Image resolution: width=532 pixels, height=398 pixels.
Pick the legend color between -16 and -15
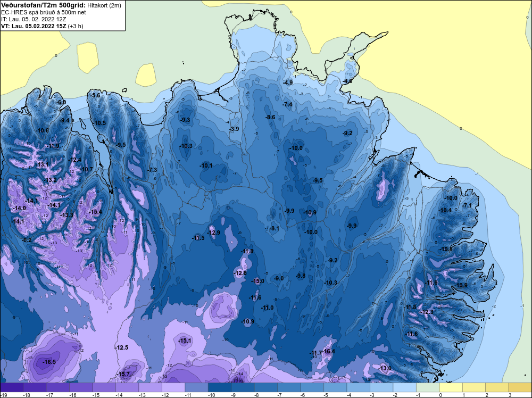click(81, 387)
